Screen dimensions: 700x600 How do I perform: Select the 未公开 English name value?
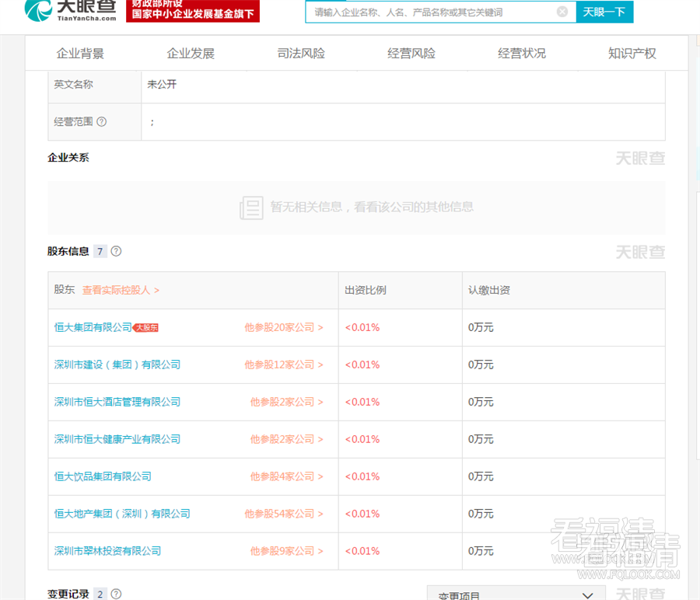coord(162,84)
